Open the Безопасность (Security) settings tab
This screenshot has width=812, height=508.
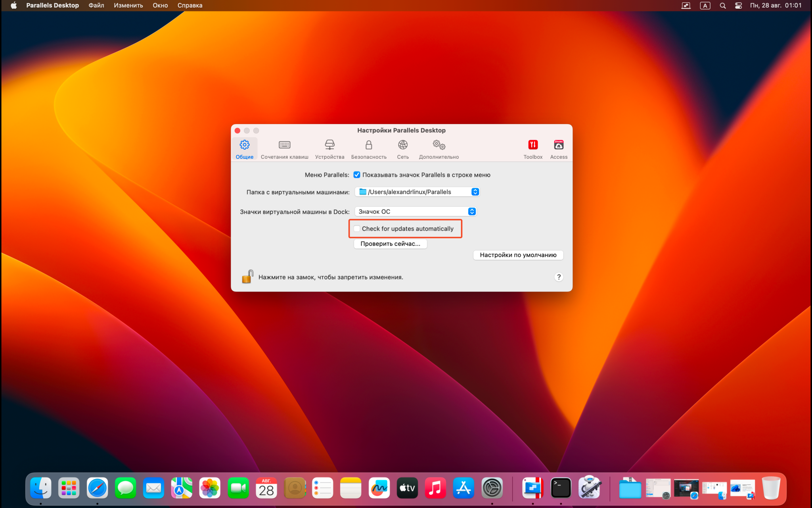pyautogui.click(x=369, y=149)
